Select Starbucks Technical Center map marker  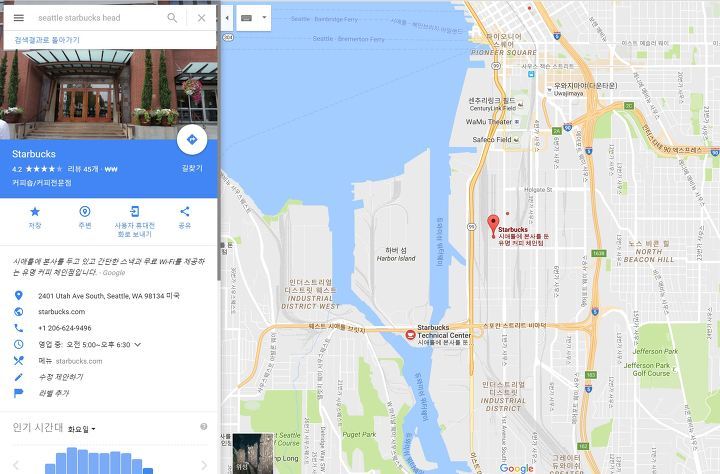pyautogui.click(x=410, y=335)
